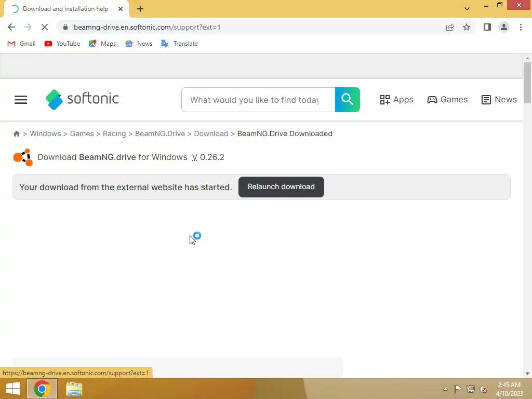The width and height of the screenshot is (532, 399).
Task: Open Maps bookmark
Action: pos(102,44)
